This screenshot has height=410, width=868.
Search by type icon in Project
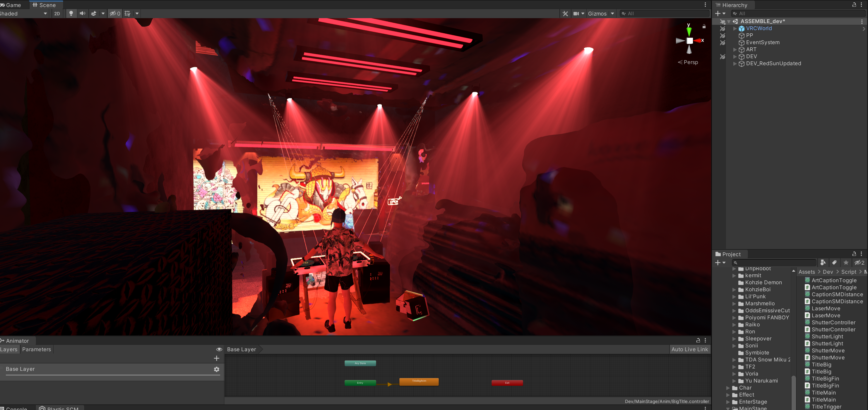[x=823, y=263]
